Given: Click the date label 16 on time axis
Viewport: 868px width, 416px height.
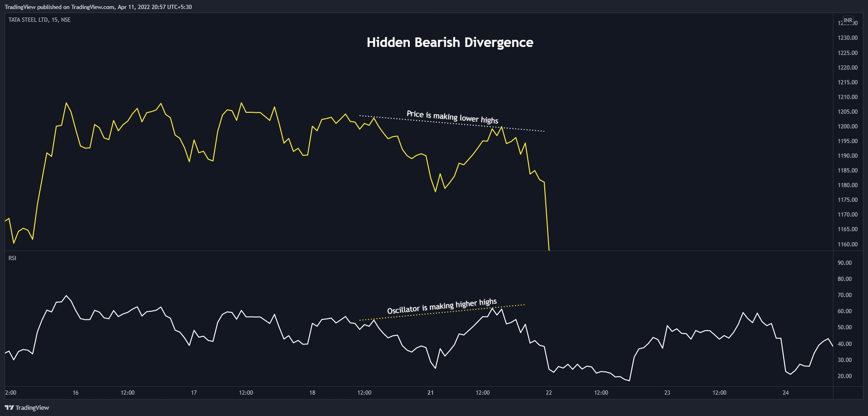Looking at the screenshot, I should 76,393.
